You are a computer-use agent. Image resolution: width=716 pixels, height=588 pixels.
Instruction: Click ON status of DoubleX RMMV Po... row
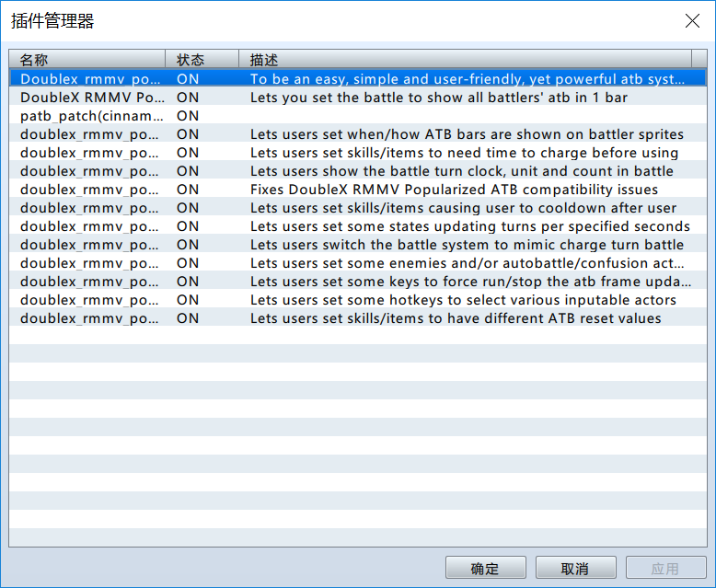(188, 98)
